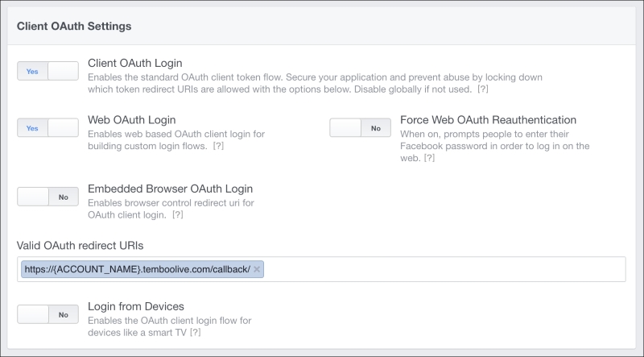This screenshot has width=644, height=357.
Task: Enable Embedded Browser OAuth Login switch
Action: (47, 197)
